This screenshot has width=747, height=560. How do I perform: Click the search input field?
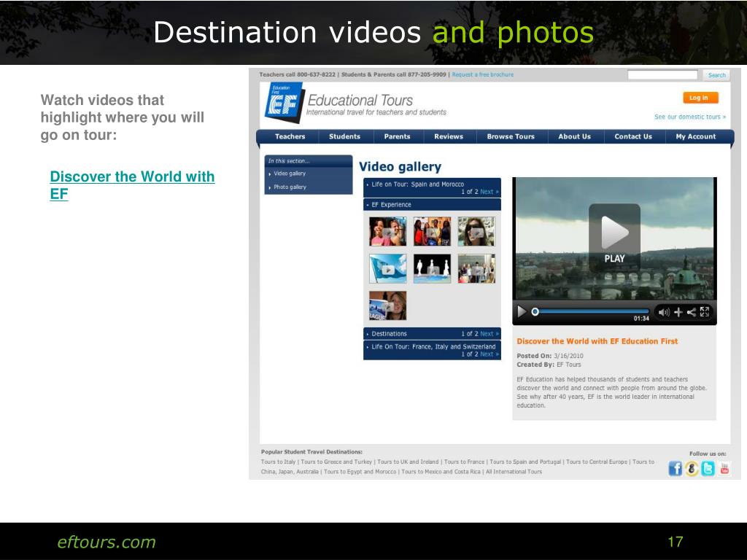tap(662, 75)
